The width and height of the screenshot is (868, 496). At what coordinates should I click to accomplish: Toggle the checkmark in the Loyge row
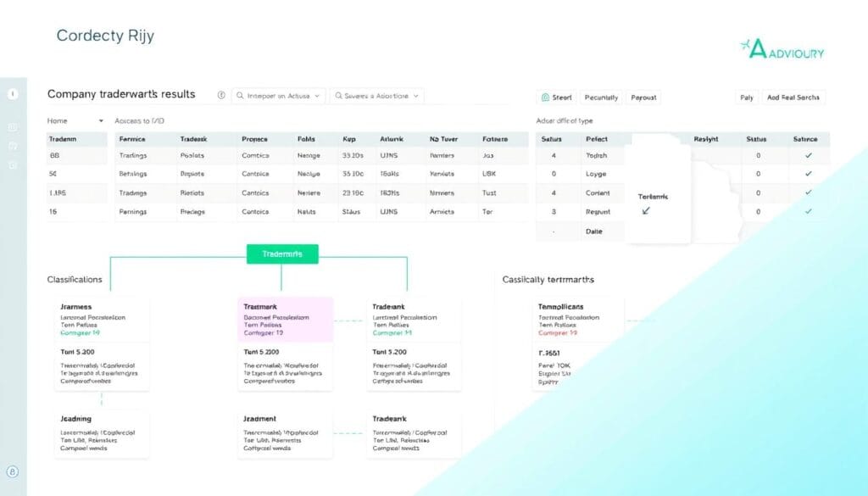pos(808,174)
